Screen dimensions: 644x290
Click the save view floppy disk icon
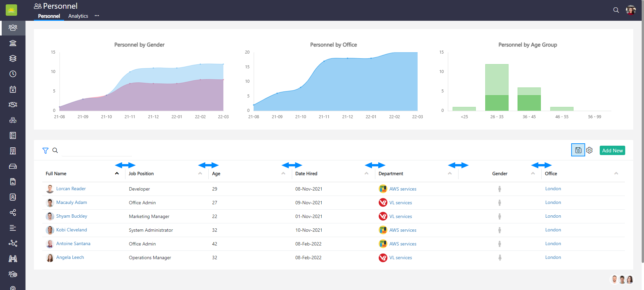tap(578, 150)
